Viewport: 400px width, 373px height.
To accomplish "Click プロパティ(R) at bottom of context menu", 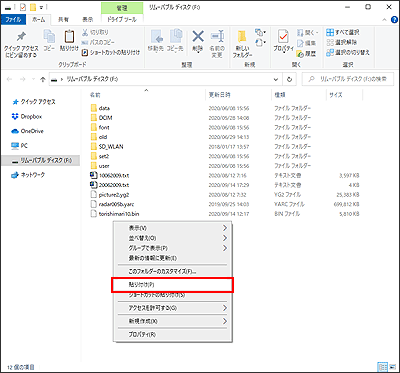I will pos(172,334).
